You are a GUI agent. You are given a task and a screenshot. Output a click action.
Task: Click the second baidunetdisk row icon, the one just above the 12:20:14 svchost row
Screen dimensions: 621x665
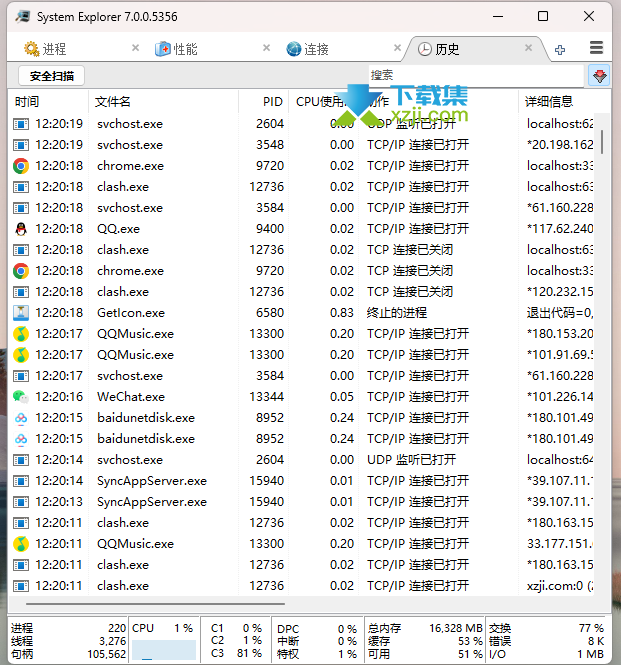pyautogui.click(x=21, y=439)
